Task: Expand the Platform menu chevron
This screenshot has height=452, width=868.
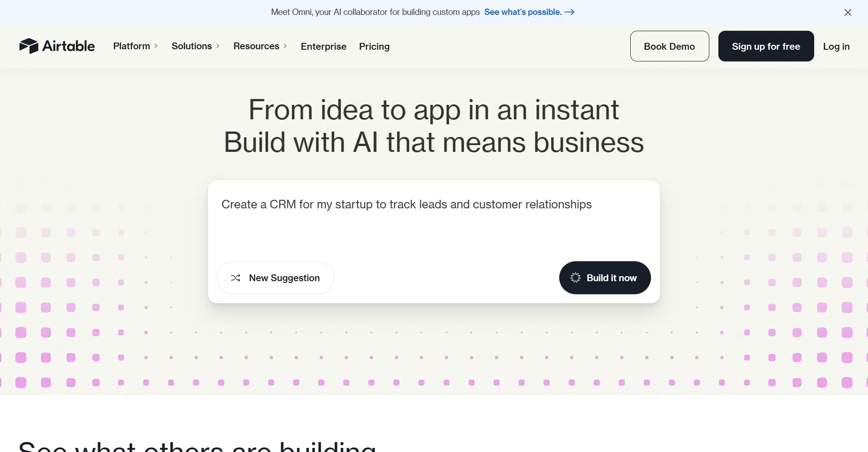Action: tap(156, 46)
